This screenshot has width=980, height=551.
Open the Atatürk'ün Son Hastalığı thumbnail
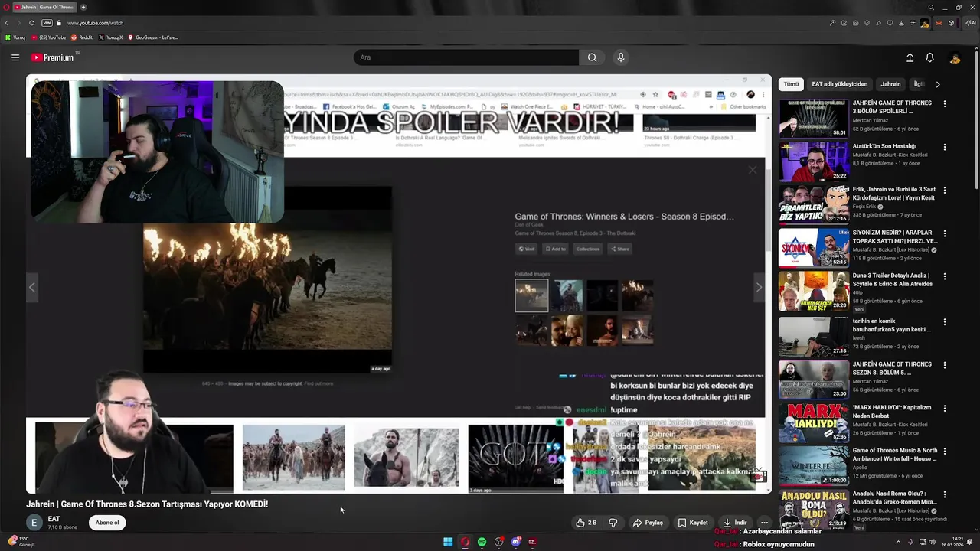pyautogui.click(x=814, y=161)
